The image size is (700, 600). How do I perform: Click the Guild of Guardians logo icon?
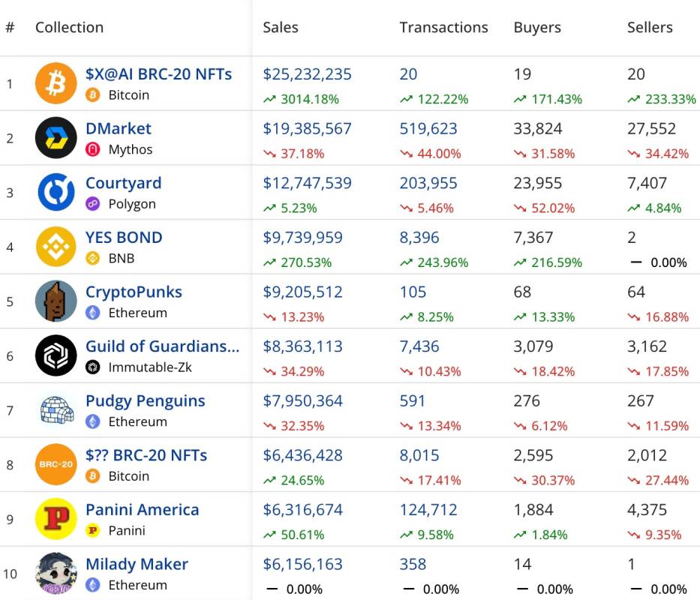point(56,355)
